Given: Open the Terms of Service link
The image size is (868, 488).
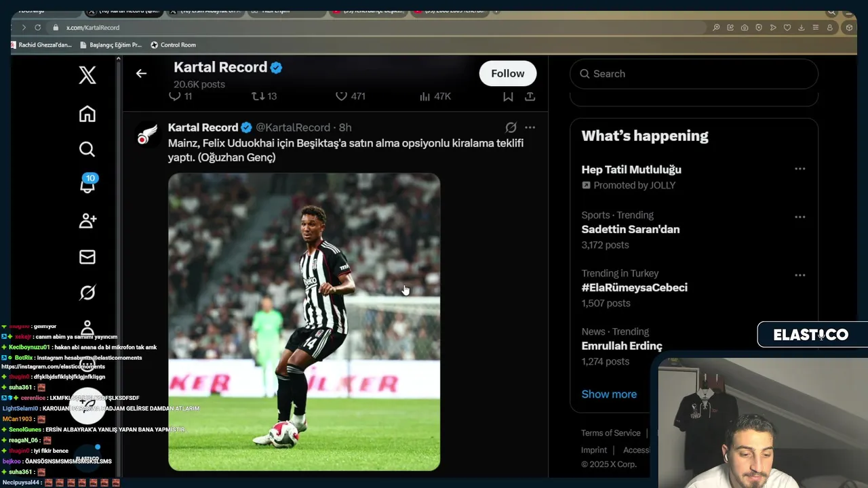Looking at the screenshot, I should point(610,432).
